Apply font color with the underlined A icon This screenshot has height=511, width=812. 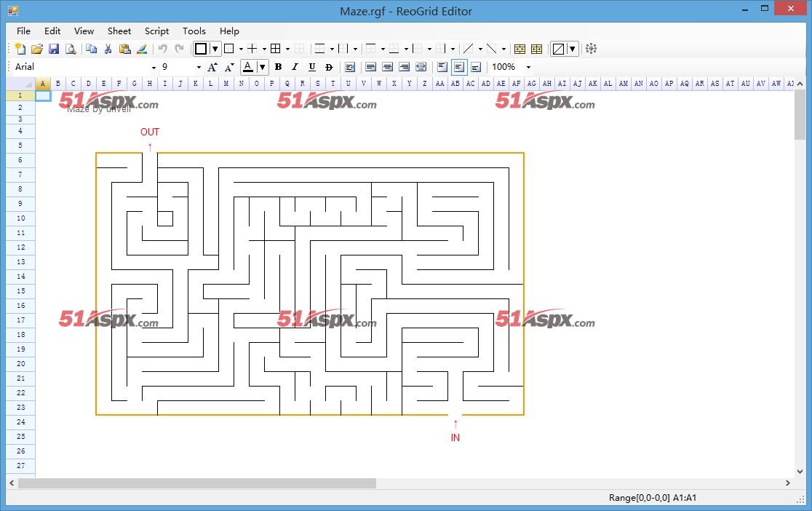[x=248, y=67]
